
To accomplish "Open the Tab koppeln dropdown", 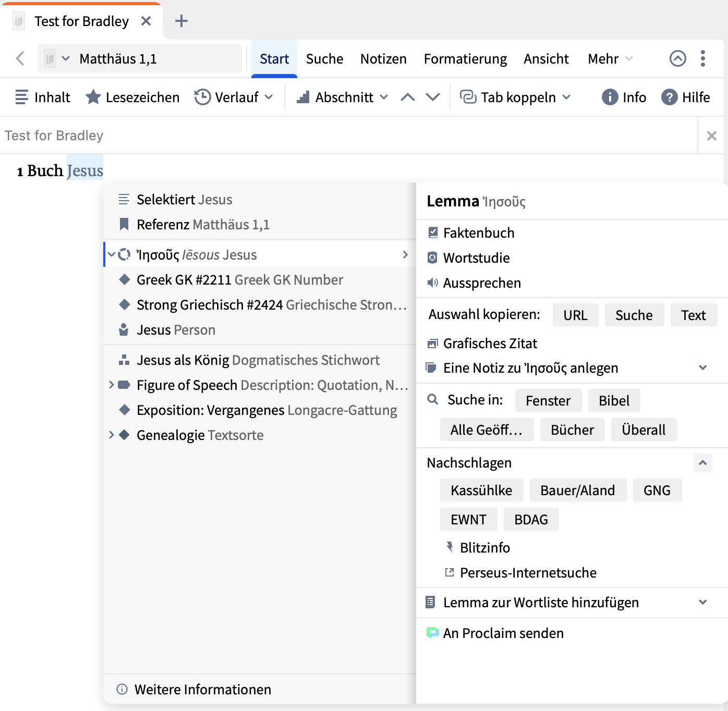I will (515, 97).
